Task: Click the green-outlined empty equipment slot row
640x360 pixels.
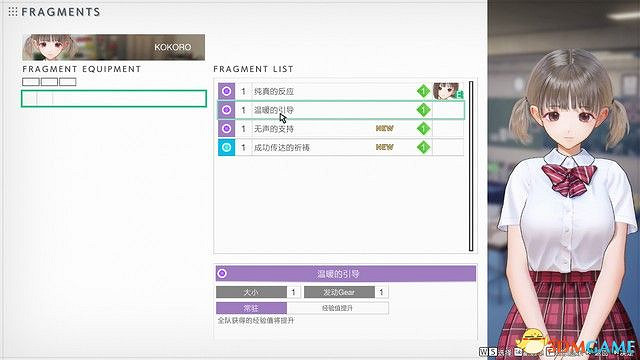Action: click(114, 99)
